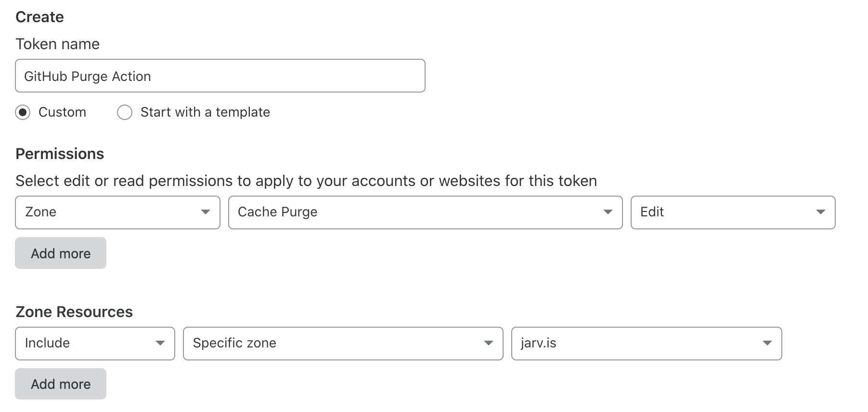Click the caret arrow beside jarv.is
868x412 pixels.
767,343
